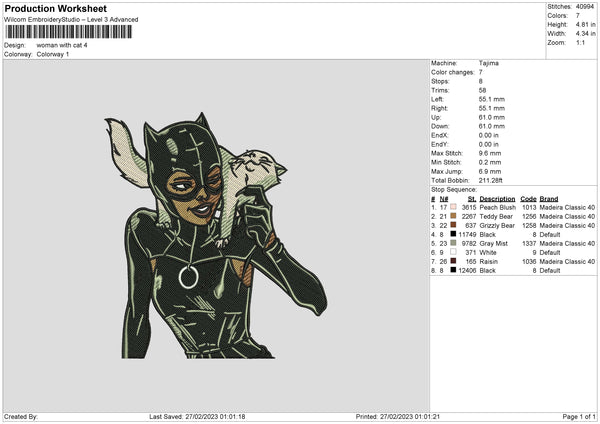Click the stitch count 11749
Viewport: 600px width, 424px height.
[x=467, y=235]
